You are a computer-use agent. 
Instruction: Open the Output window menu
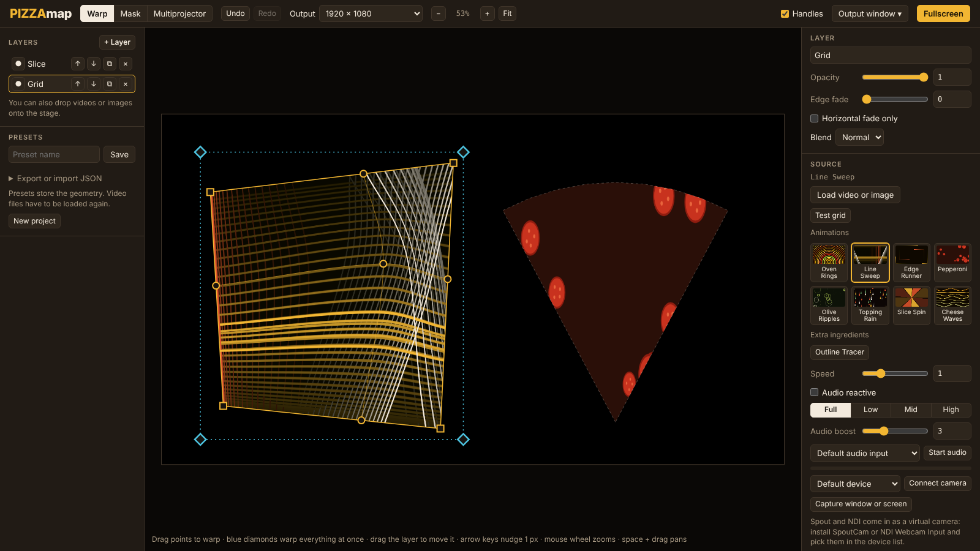(x=870, y=13)
